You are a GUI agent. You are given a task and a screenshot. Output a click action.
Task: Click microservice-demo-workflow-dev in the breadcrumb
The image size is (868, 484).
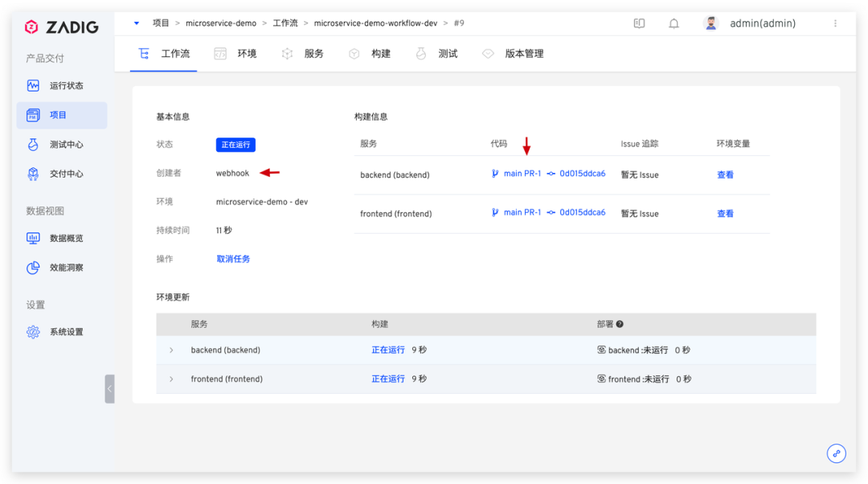(375, 23)
